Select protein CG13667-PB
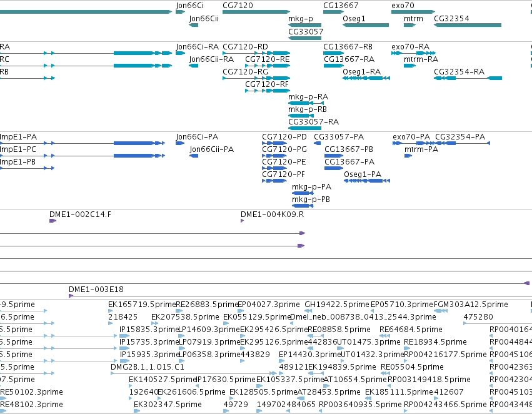Screen dimensions: 532x414 point(334,156)
